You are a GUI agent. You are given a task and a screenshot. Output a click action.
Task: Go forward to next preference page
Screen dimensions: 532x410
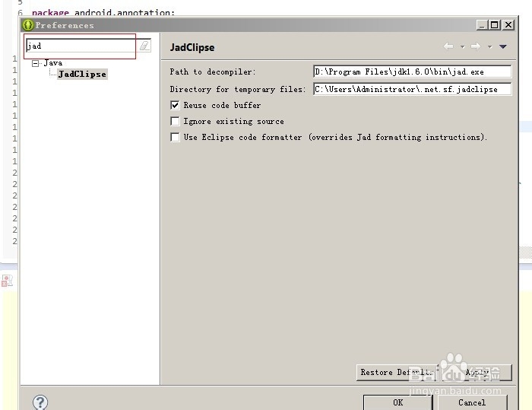[x=475, y=46]
